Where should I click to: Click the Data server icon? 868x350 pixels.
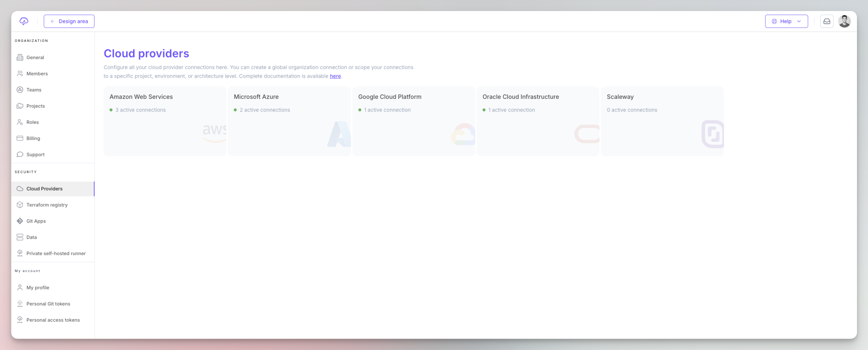(20, 237)
